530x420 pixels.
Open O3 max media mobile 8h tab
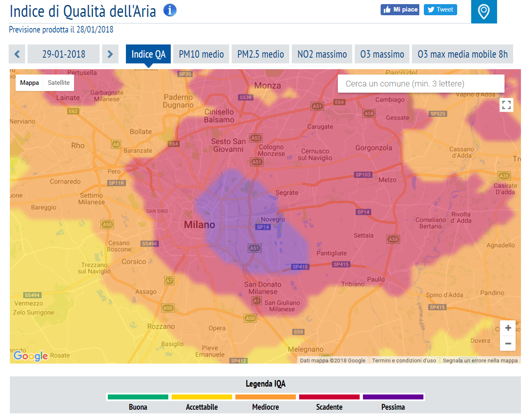(x=462, y=54)
